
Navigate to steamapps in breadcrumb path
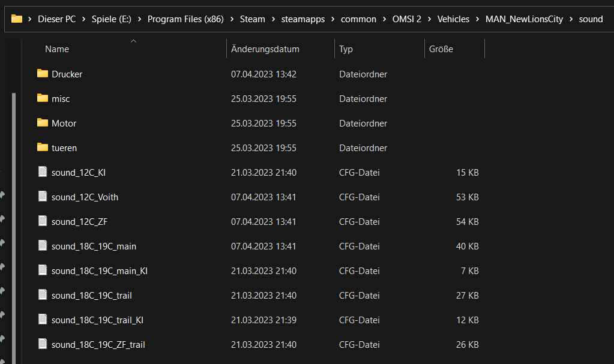tap(303, 19)
